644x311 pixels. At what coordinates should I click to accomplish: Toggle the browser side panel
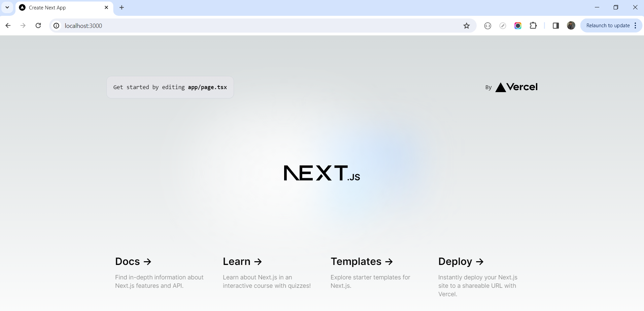tap(556, 26)
